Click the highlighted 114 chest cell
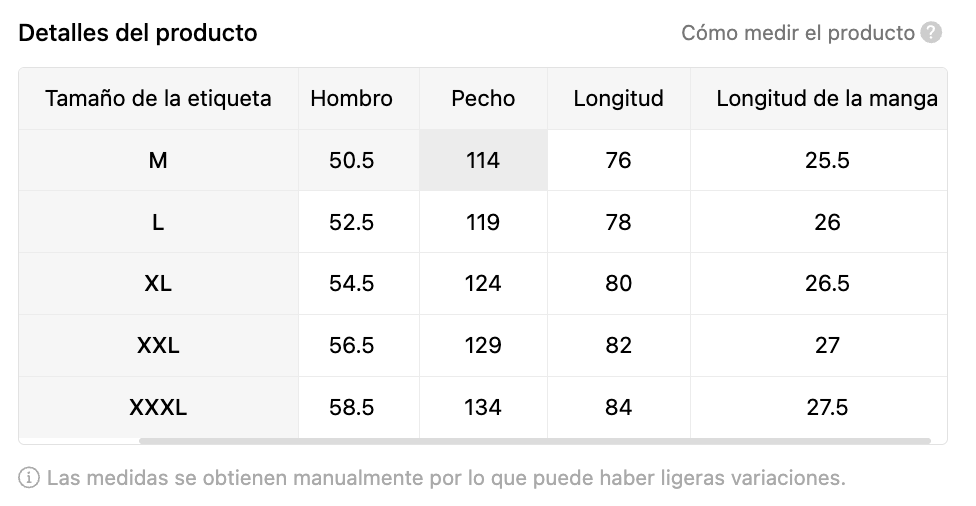The width and height of the screenshot is (976, 506). (483, 160)
